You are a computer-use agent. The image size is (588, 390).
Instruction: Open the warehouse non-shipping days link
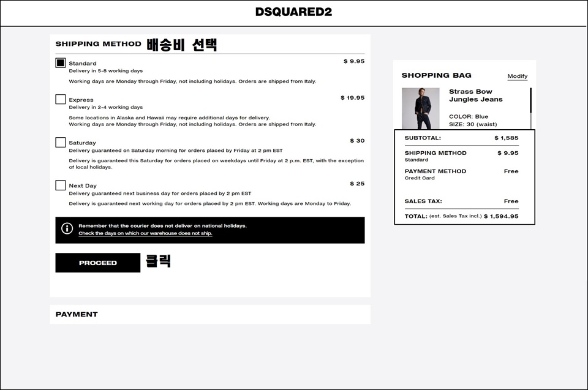[145, 233]
